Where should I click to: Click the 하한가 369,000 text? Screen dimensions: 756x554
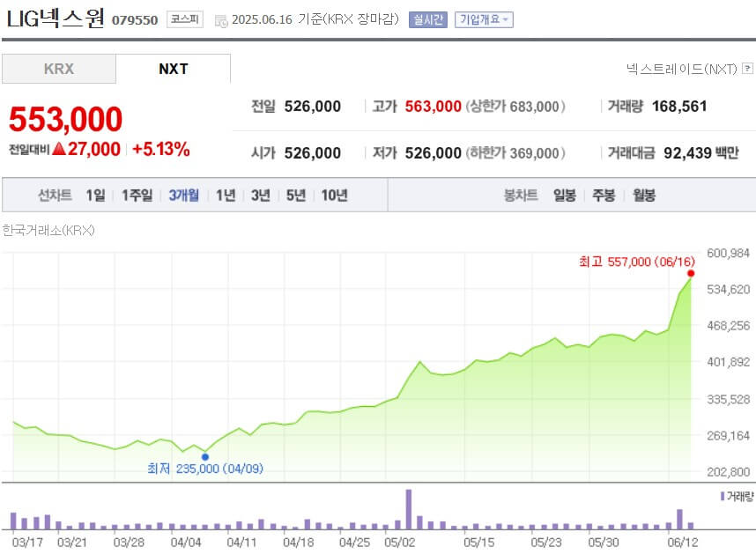[515, 152]
